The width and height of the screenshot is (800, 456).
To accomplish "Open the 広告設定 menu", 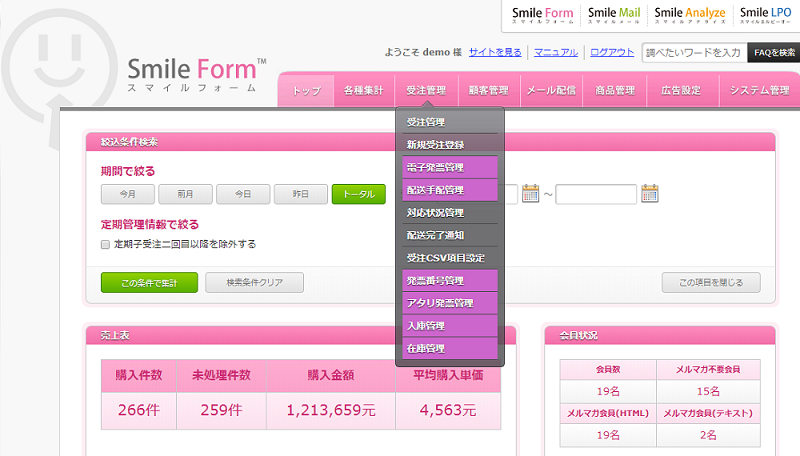I will [x=682, y=91].
